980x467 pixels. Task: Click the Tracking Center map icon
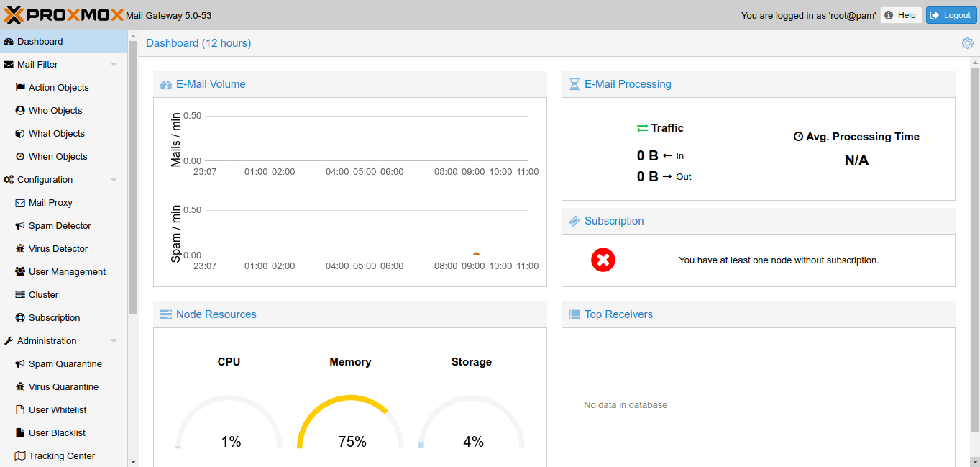[20, 456]
